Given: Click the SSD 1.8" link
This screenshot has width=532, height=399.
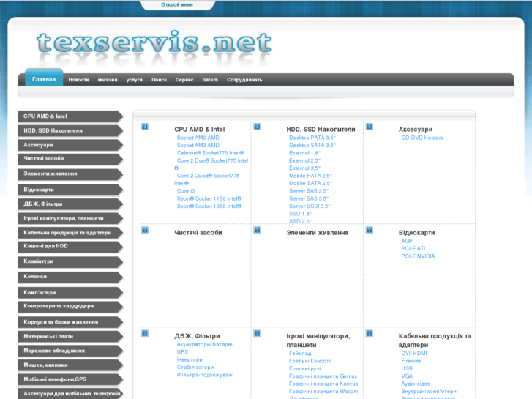Looking at the screenshot, I should 300,214.
